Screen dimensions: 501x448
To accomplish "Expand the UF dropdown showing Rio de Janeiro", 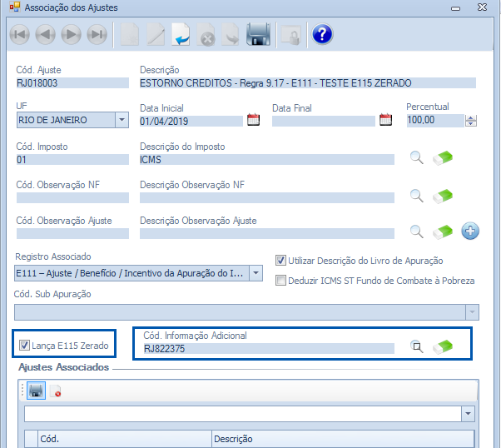I will click(122, 120).
